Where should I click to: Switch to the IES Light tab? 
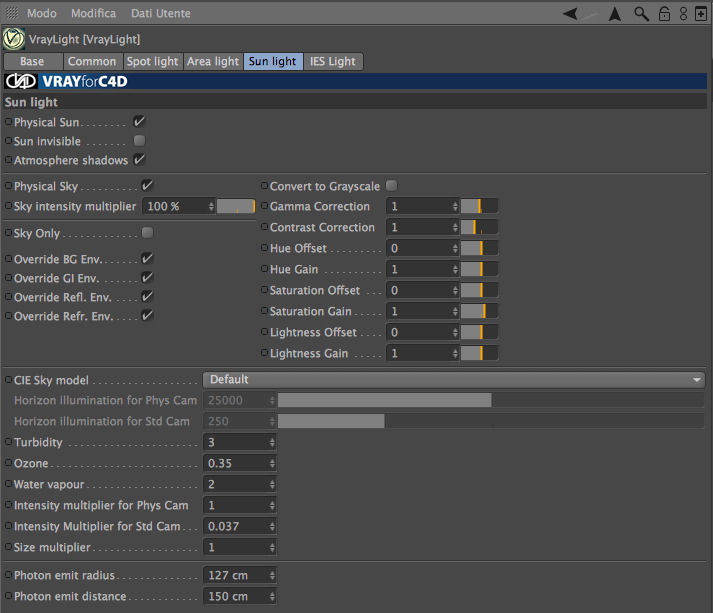pos(333,61)
